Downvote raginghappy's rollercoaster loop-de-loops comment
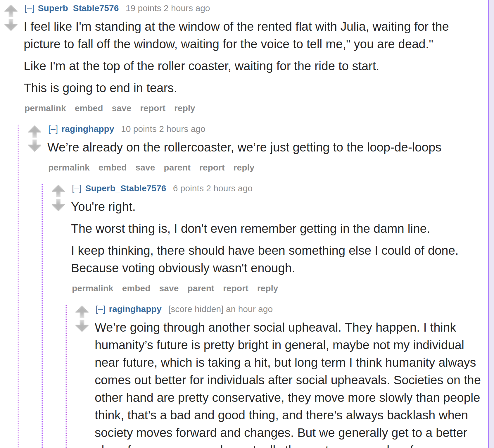 coord(35,146)
